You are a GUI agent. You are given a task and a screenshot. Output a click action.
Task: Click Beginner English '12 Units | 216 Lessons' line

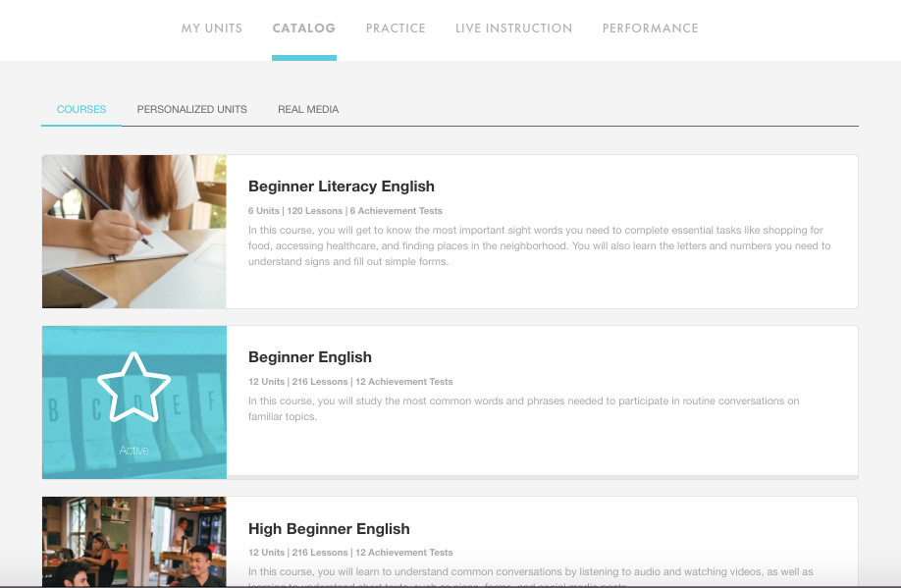[x=350, y=382]
